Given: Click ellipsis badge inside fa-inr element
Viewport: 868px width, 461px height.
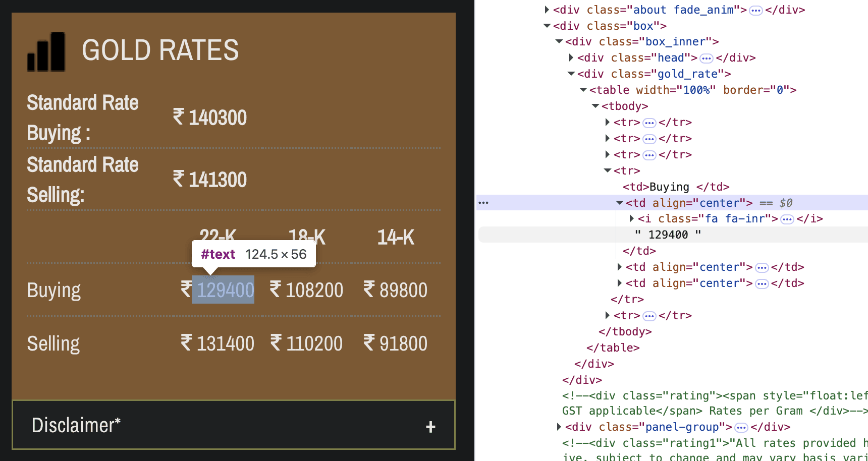Looking at the screenshot, I should 787,219.
